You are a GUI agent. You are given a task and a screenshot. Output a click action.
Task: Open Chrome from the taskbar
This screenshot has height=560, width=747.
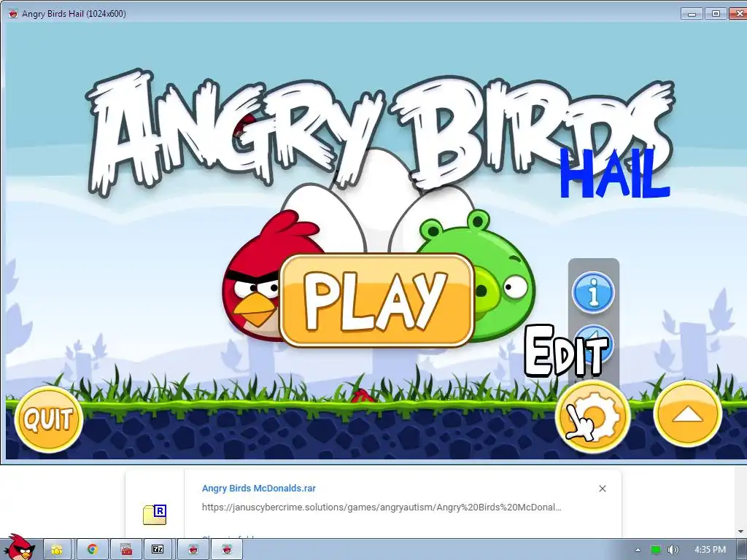click(x=92, y=550)
